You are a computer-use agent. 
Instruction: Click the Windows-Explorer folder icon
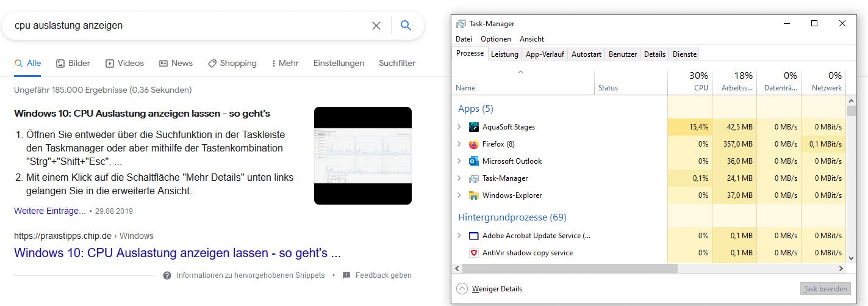pos(474,195)
